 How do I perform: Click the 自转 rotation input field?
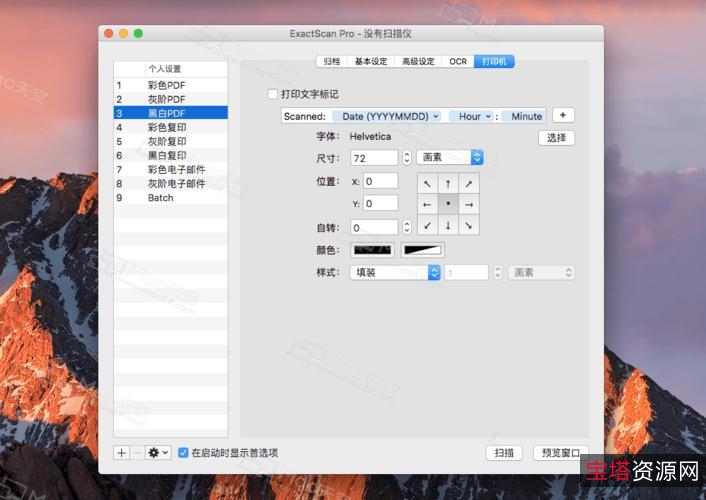click(x=375, y=227)
